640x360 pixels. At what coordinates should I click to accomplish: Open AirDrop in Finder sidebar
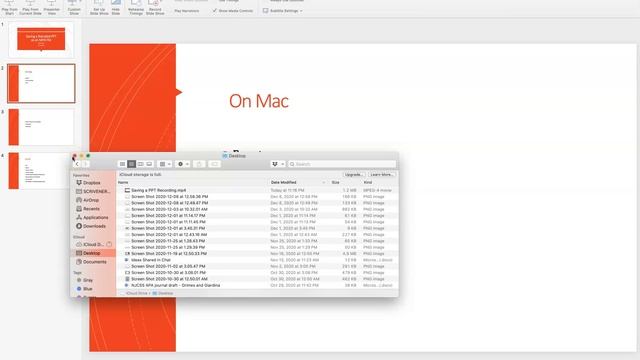88,200
